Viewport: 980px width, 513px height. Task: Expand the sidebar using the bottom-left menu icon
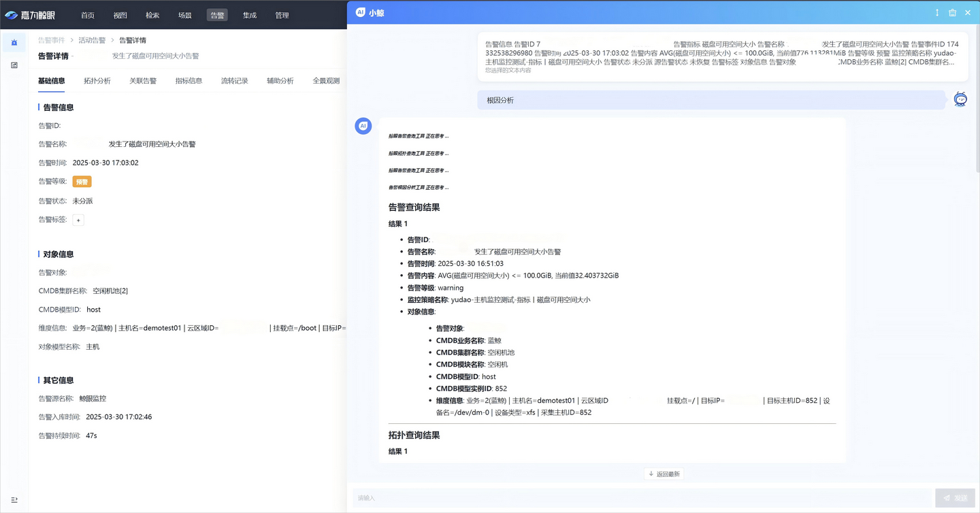14,500
